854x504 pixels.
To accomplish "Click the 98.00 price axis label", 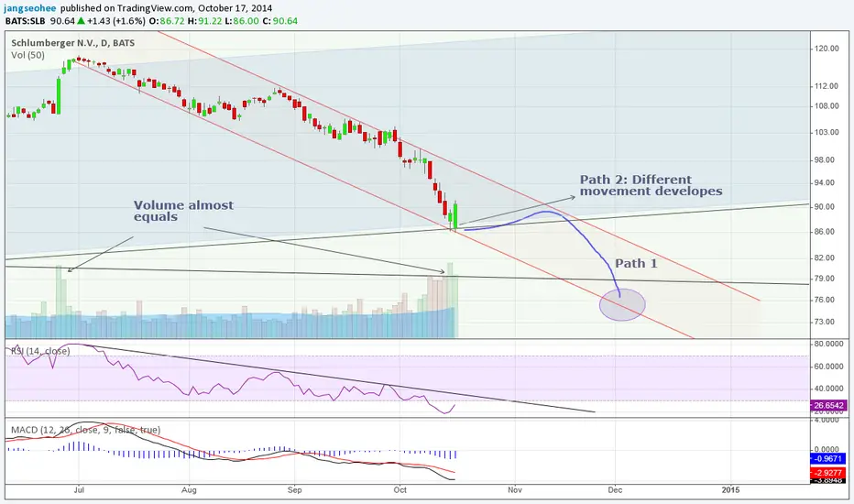I will coord(824,160).
